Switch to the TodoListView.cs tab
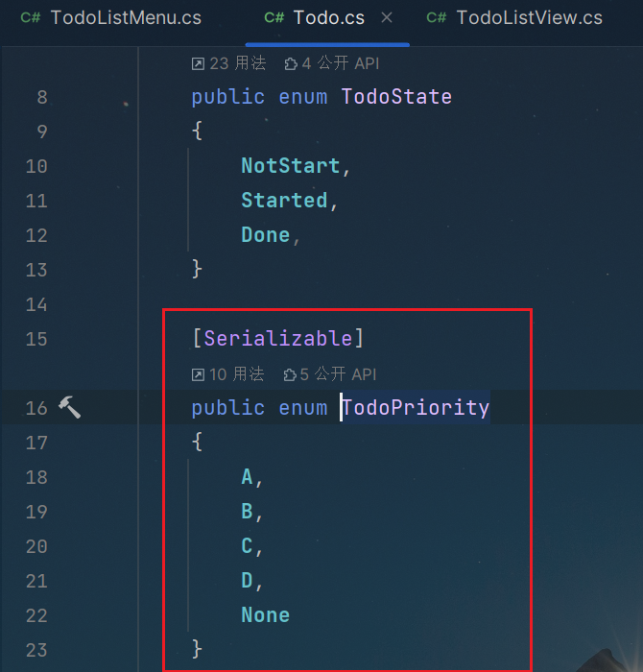The image size is (643, 672). pos(514,18)
